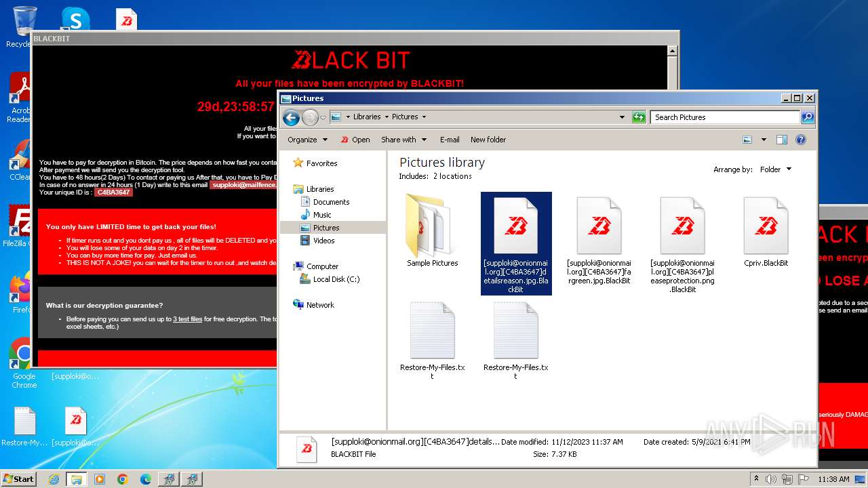The width and height of the screenshot is (868, 488).
Task: Select the Sample Pictures folder
Action: [x=433, y=230]
